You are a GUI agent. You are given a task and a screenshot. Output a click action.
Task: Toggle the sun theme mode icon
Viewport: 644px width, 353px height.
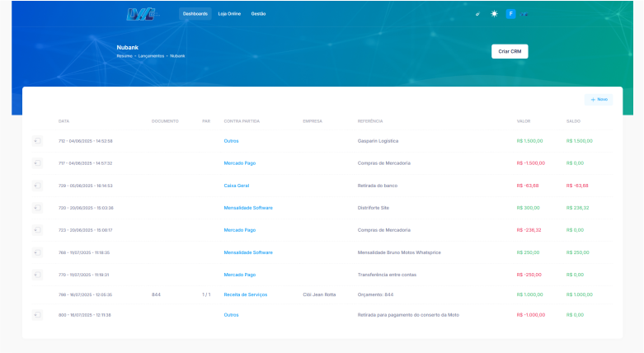pyautogui.click(x=494, y=14)
